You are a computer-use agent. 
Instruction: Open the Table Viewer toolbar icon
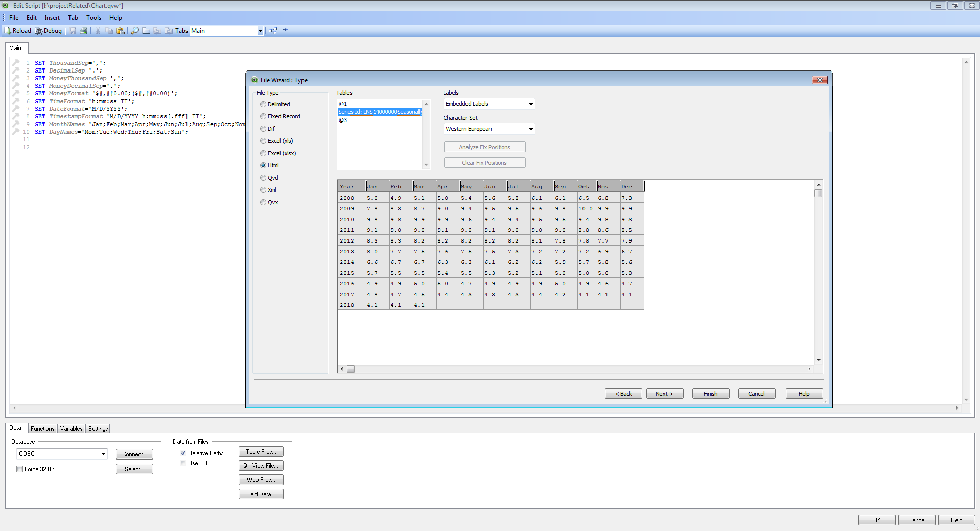(x=273, y=31)
